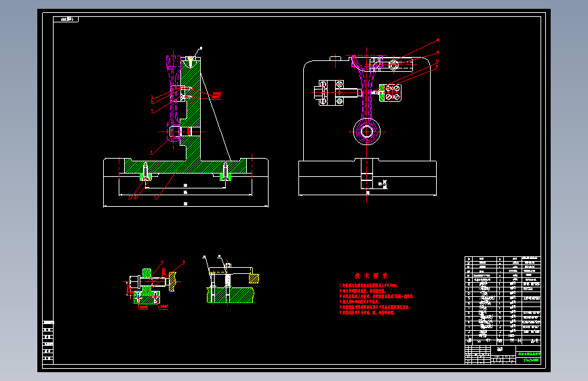
Task: Click the parts list table above title block
Action: pyautogui.click(x=503, y=300)
